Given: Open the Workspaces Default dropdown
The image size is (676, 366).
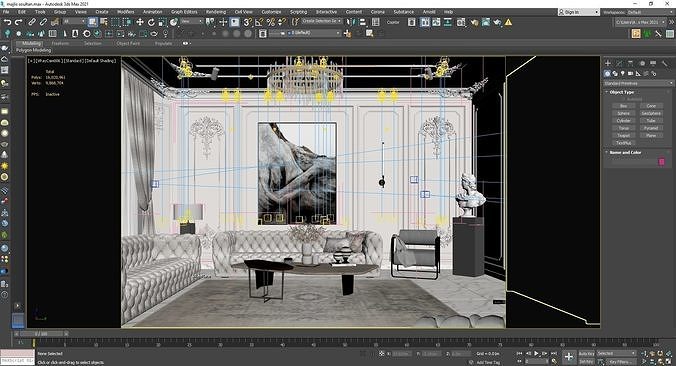Looking at the screenshot, I should 650,12.
